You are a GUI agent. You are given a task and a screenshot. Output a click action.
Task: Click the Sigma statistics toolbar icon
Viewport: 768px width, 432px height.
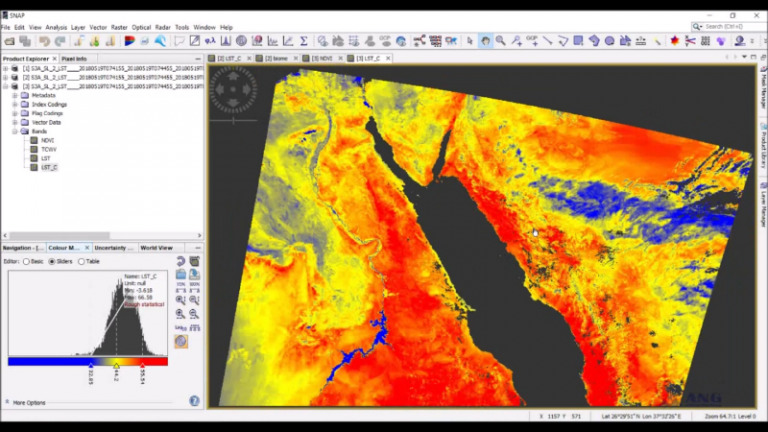coord(304,41)
